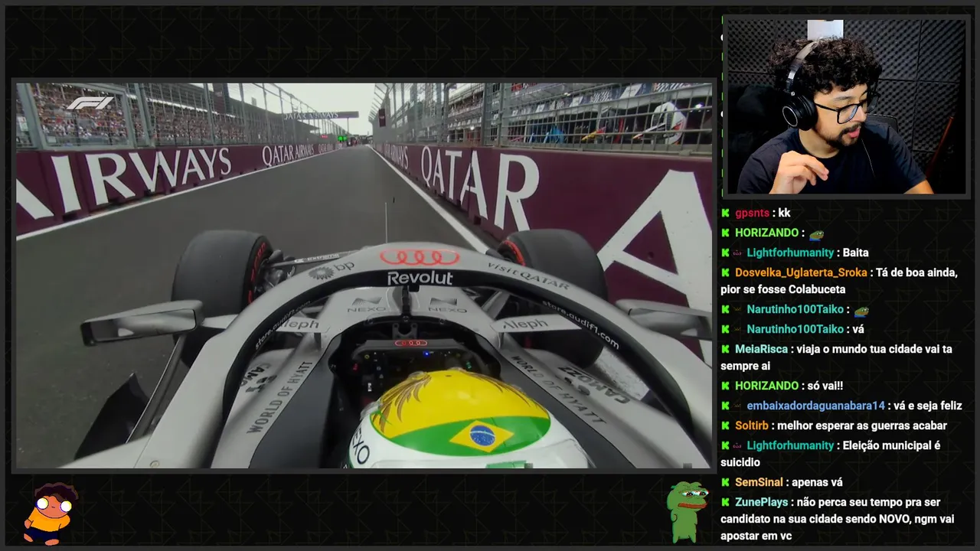Screen dimensions: 980x551
Task: Click HORIZANDO's name on the Pepe emote message
Action: 766,233
